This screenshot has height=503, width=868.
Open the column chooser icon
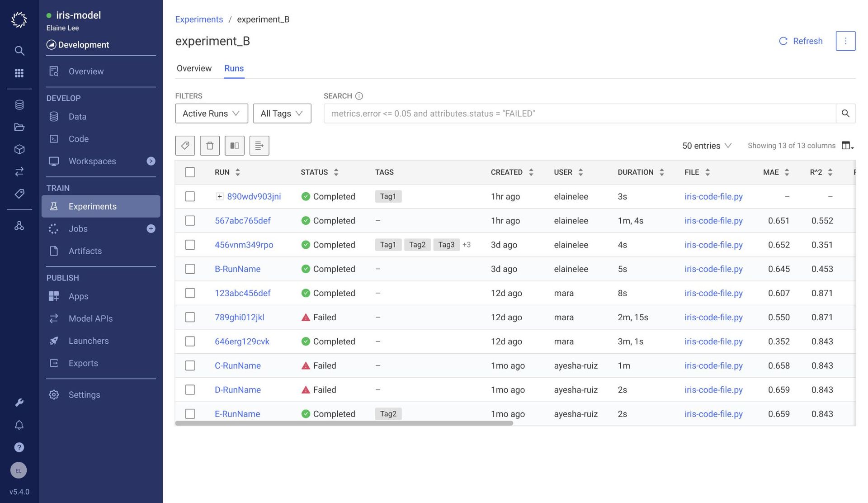coord(847,146)
